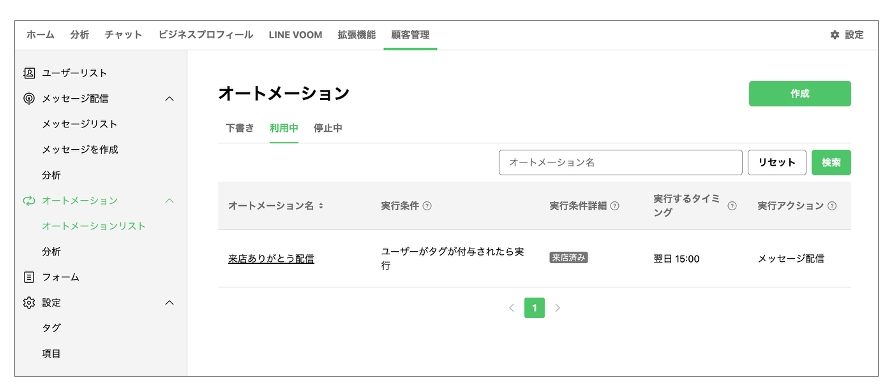Go to previous page arrow
The width and height of the screenshot is (890, 392).
pos(511,307)
